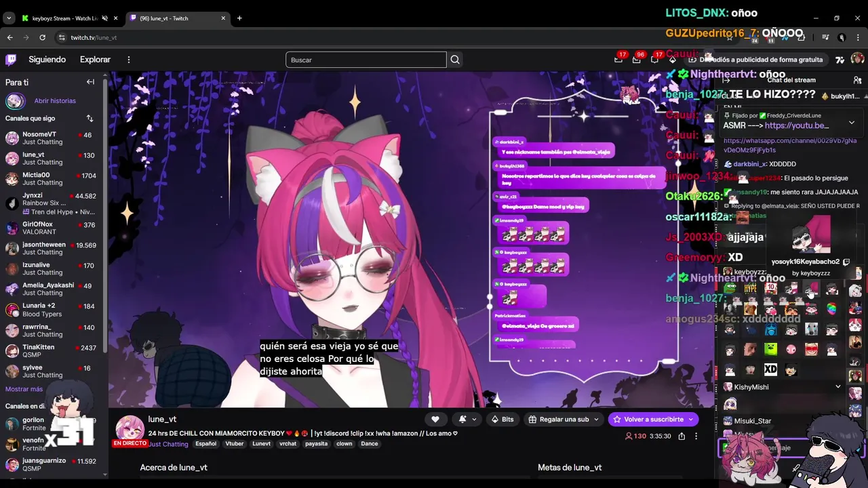Select the Vtuber tag
The height and width of the screenshot is (488, 868).
tap(235, 444)
